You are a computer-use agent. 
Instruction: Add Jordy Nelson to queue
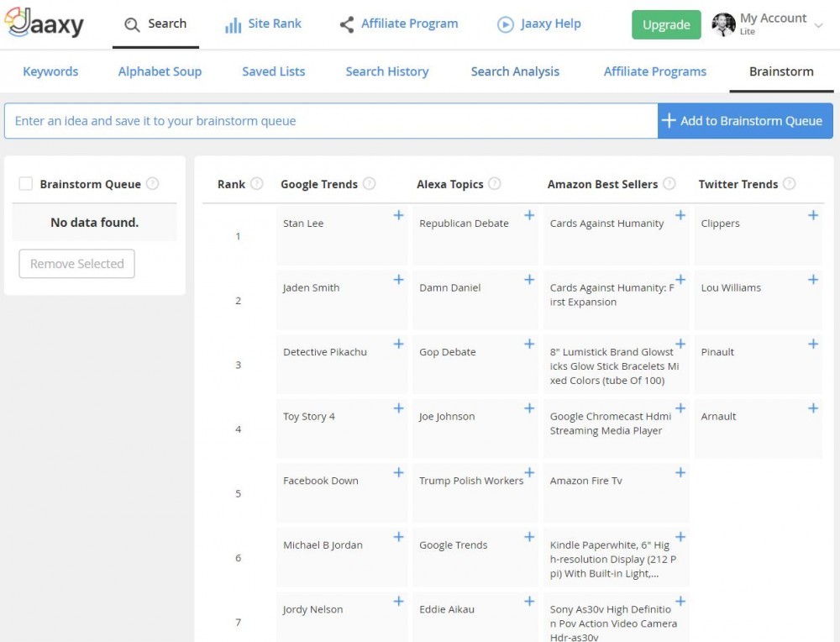click(x=398, y=602)
